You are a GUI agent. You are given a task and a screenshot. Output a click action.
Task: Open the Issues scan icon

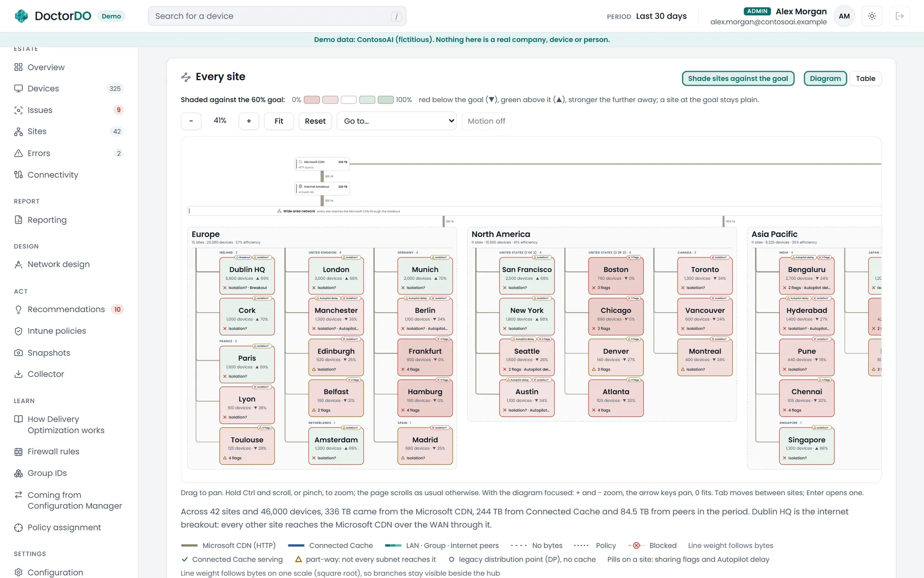point(18,110)
